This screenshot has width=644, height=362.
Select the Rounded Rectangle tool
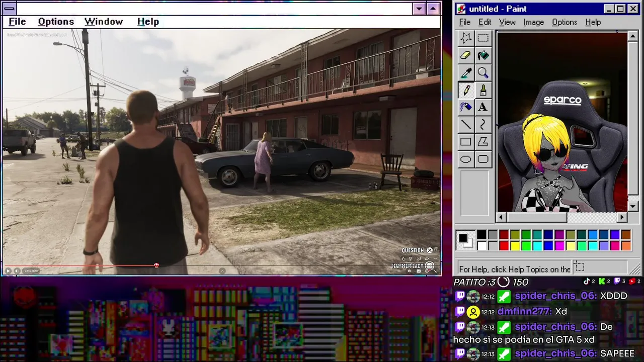pos(483,159)
